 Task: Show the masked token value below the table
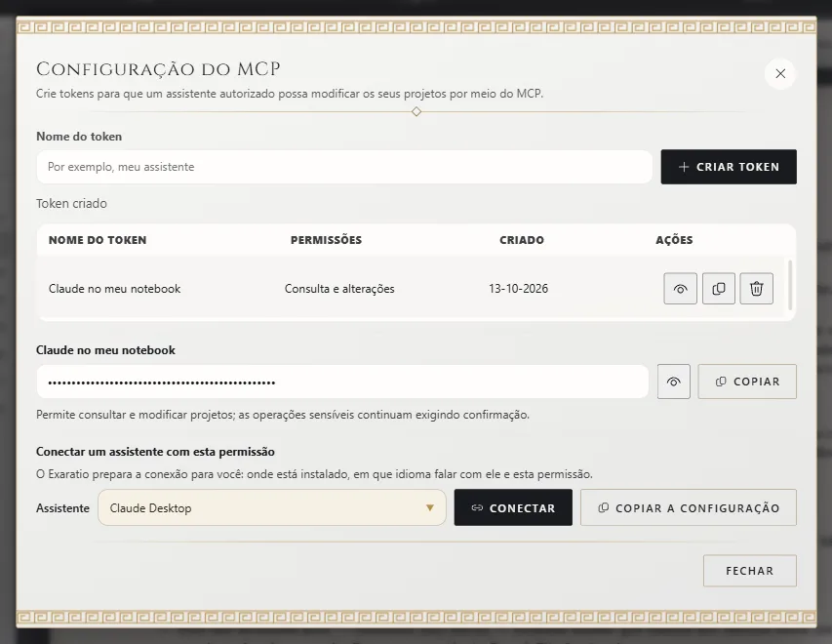click(x=673, y=382)
